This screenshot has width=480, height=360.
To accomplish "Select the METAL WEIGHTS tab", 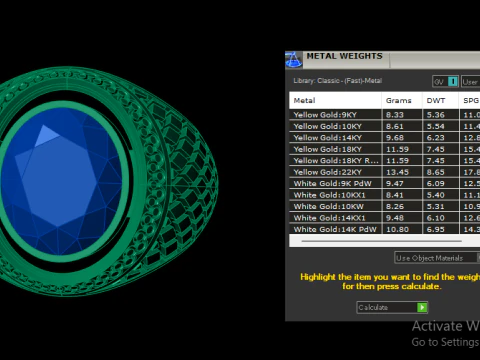I will 345,56.
